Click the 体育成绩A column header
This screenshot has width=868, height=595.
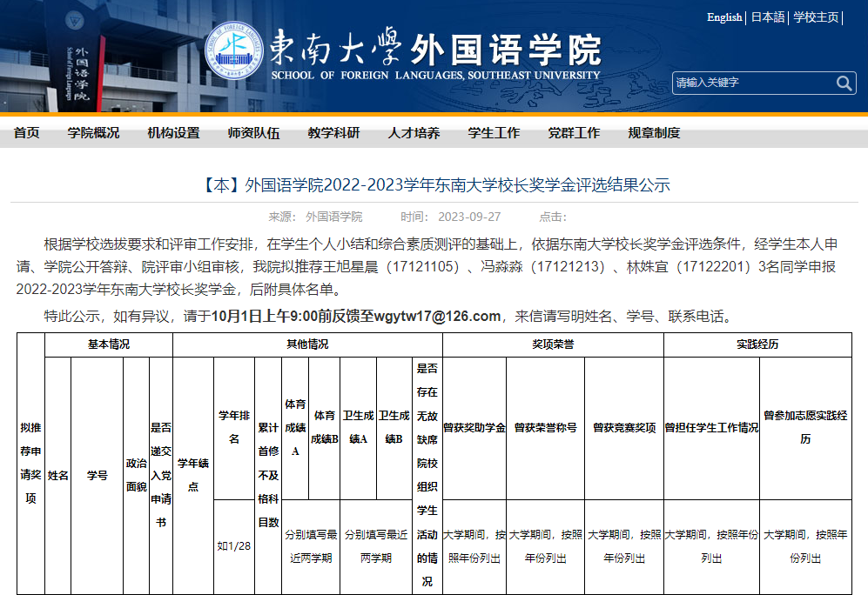295,427
